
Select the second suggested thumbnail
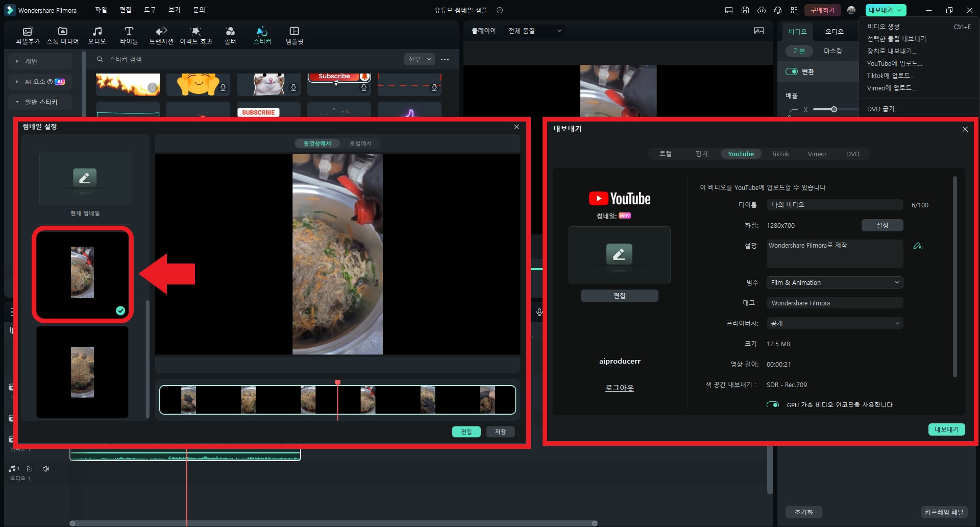point(82,372)
